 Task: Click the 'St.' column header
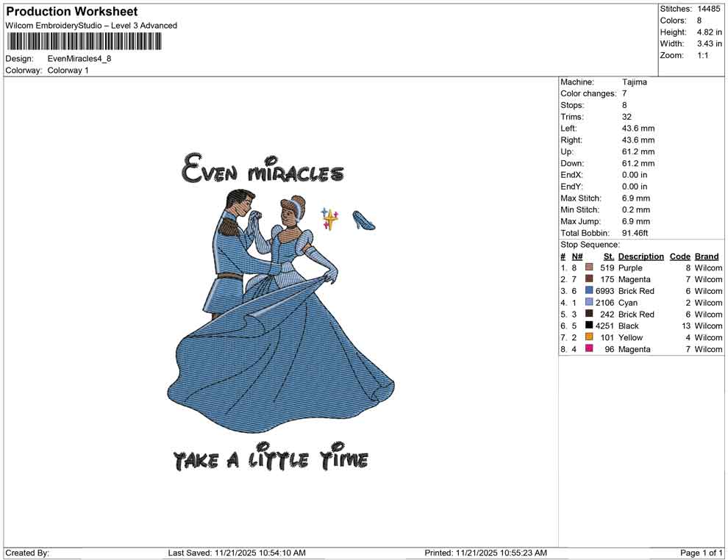tap(609, 256)
